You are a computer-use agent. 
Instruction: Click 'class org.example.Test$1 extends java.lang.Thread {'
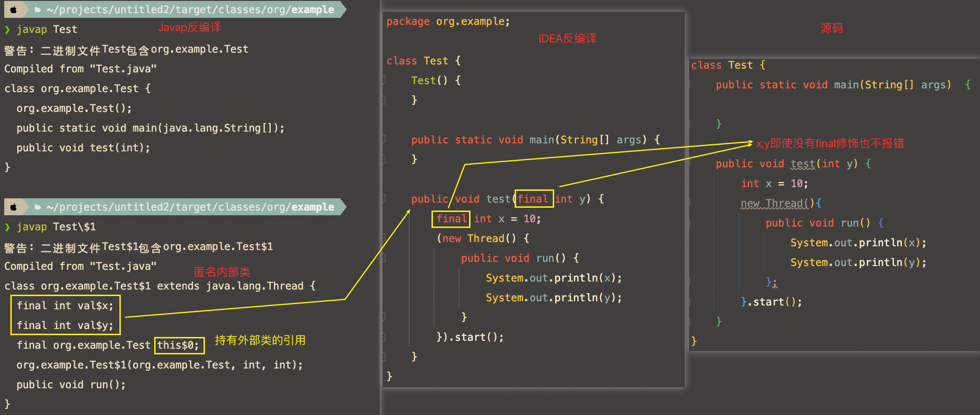coord(160,286)
